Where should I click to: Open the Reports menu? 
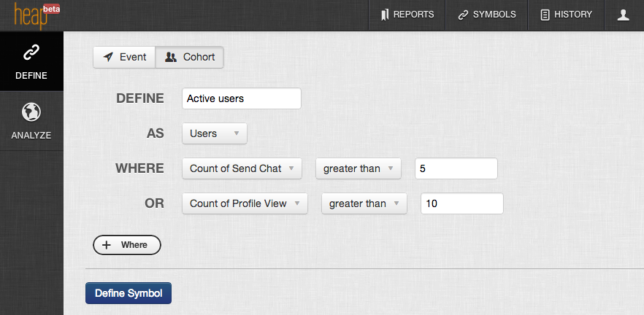407,15
